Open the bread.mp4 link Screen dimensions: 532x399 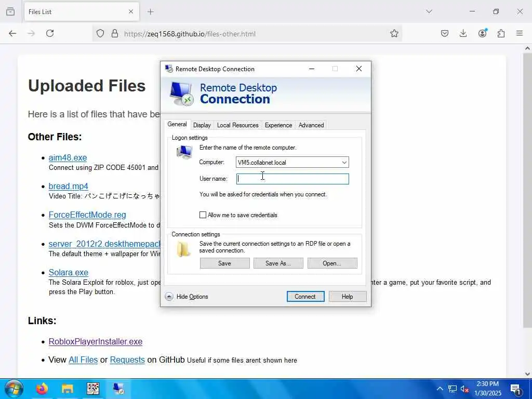[68, 187]
